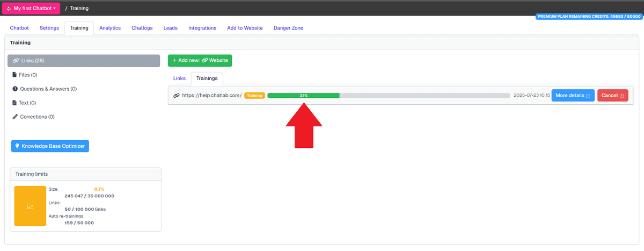The width and height of the screenshot is (644, 251).
Task: Open the Integrations tab
Action: click(202, 28)
